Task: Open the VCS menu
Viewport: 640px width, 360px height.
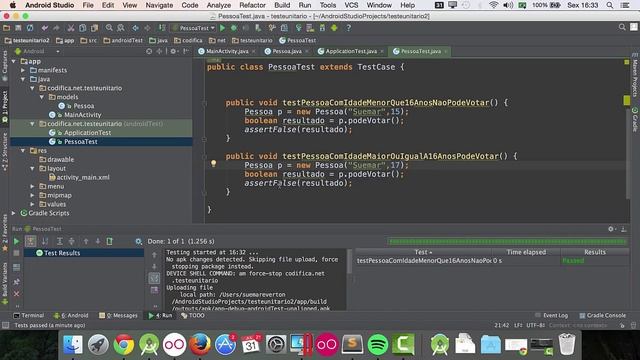Action: (351, 5)
